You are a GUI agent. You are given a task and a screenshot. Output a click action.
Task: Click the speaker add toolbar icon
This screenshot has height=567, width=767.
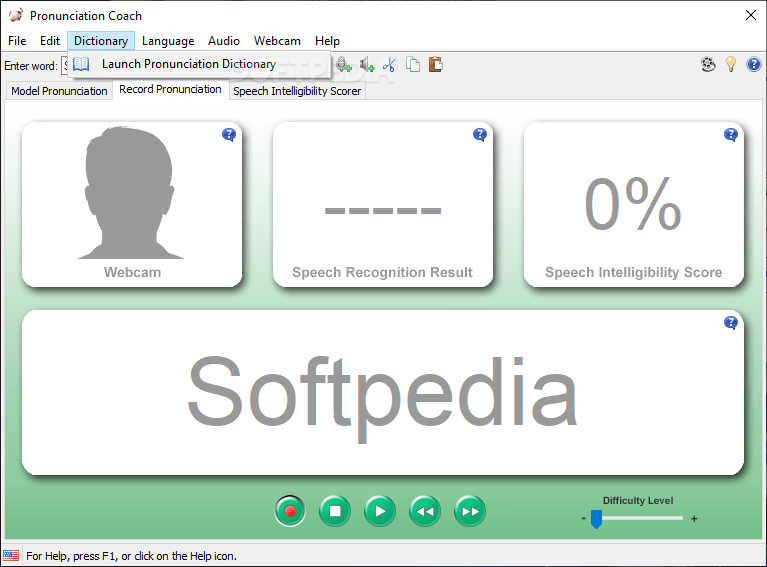367,65
